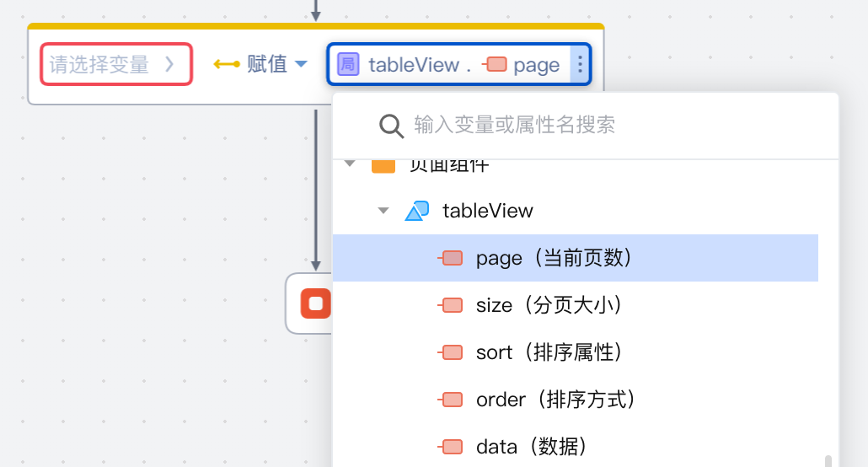Viewport: 868px width, 467px height.
Task: Select data（数据）property
Action: pyautogui.click(x=576, y=447)
